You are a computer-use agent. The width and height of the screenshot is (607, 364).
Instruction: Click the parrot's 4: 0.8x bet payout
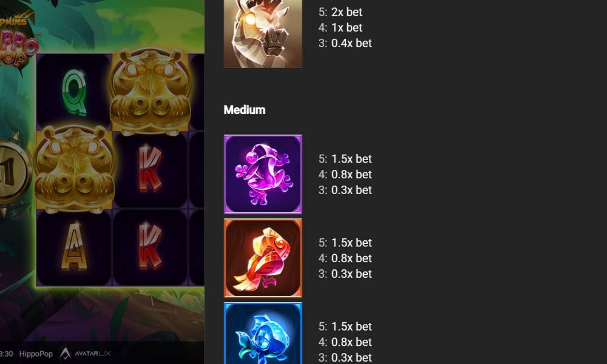click(345, 258)
